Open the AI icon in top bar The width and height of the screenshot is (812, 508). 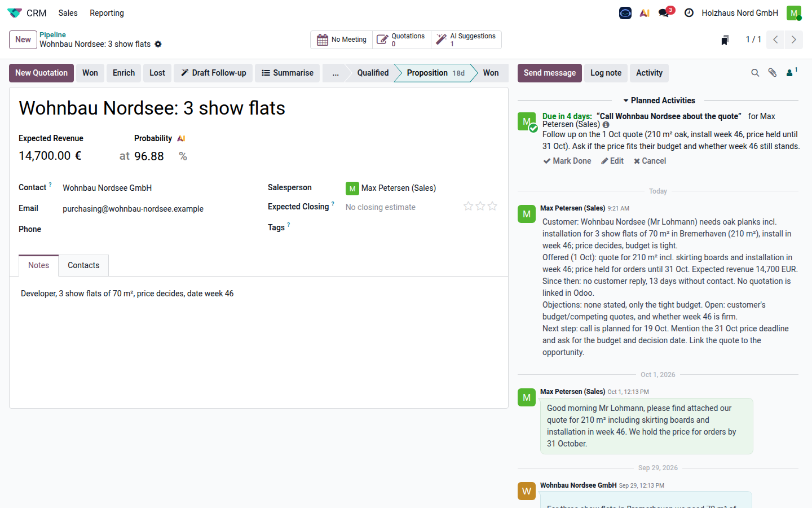click(645, 12)
